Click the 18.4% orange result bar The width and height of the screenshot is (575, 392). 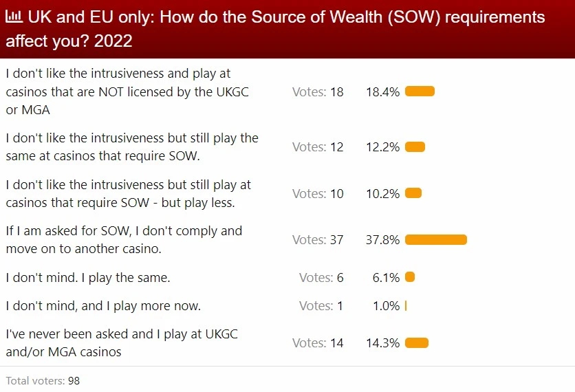coord(420,91)
